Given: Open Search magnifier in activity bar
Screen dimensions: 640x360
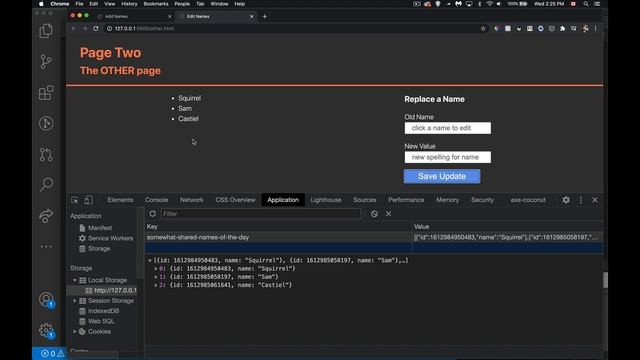Looking at the screenshot, I should click(x=46, y=184).
